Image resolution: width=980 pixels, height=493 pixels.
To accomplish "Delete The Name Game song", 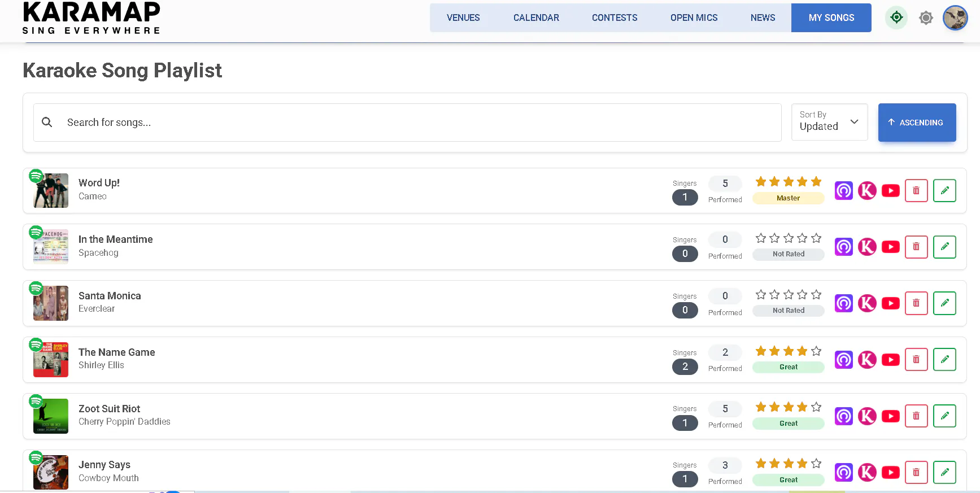I will (x=916, y=360).
